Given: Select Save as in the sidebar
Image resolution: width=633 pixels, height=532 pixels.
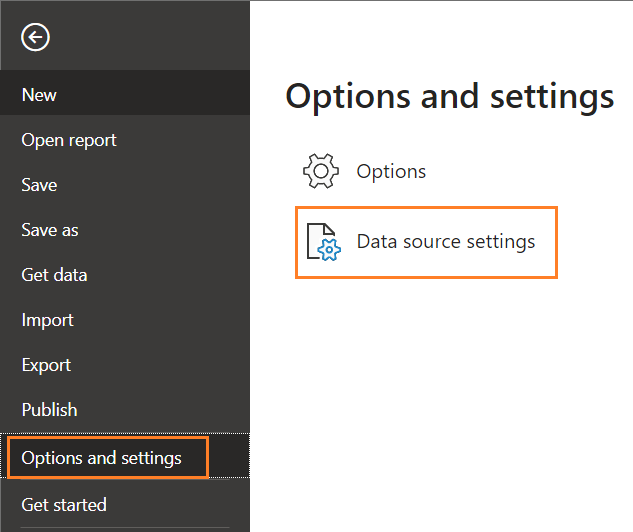Looking at the screenshot, I should tap(50, 230).
